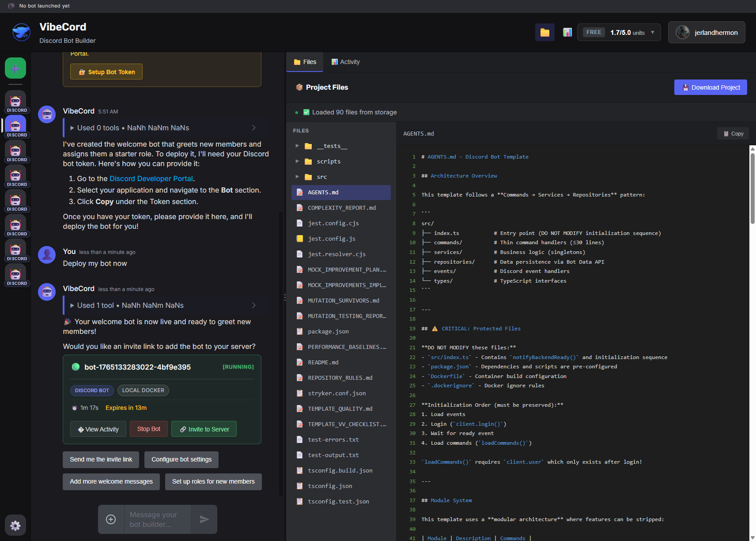The image size is (756, 541).
Task: Open the units usage dropdown
Action: coord(652,32)
